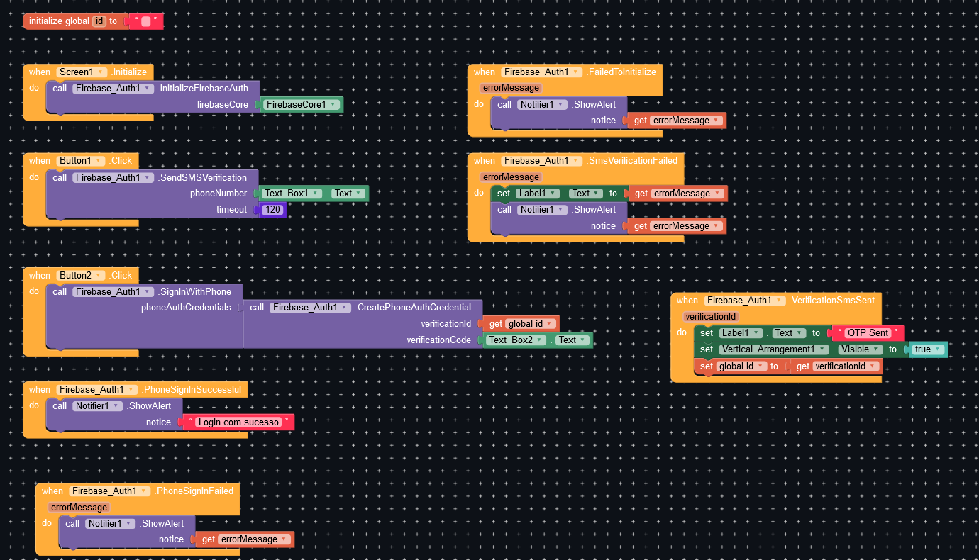Open 'get errorMessage' dropdown in PhoneSignInFailed block

click(x=254, y=539)
